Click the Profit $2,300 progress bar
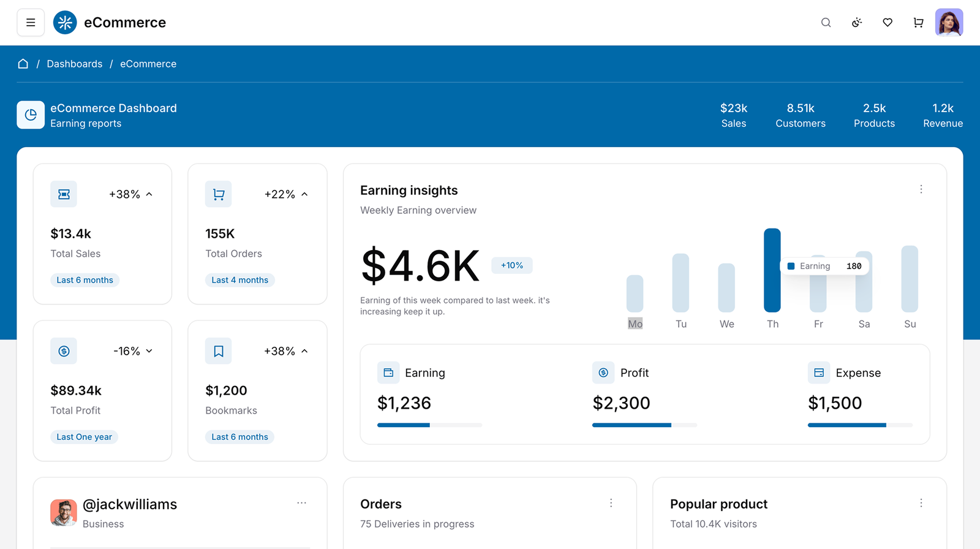 click(x=644, y=425)
